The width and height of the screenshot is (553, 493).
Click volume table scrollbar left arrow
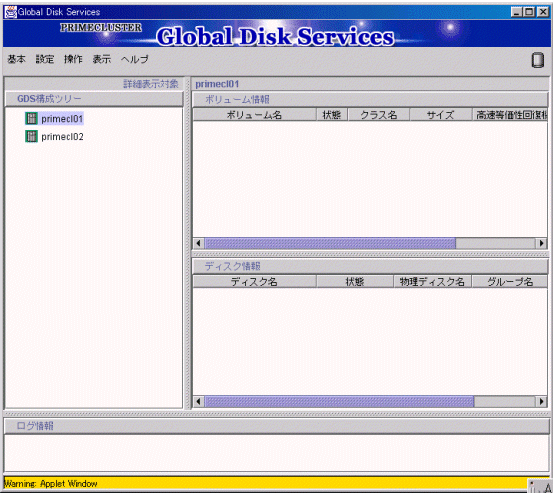[x=199, y=243]
